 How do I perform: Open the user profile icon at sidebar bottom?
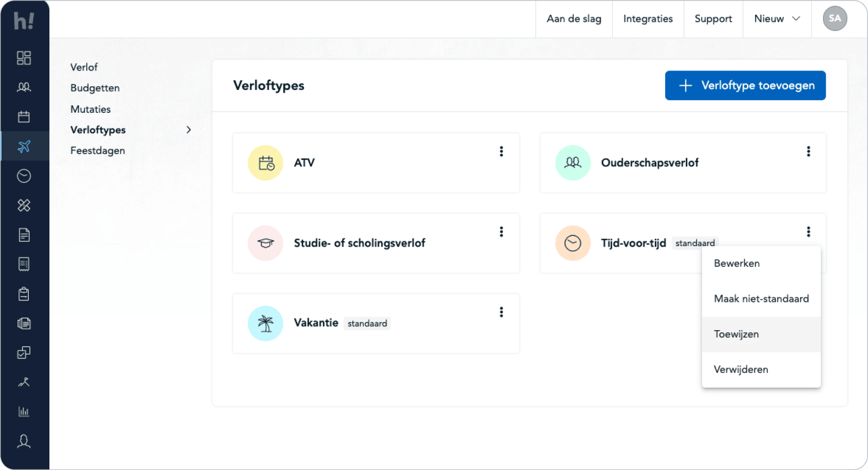[24, 441]
